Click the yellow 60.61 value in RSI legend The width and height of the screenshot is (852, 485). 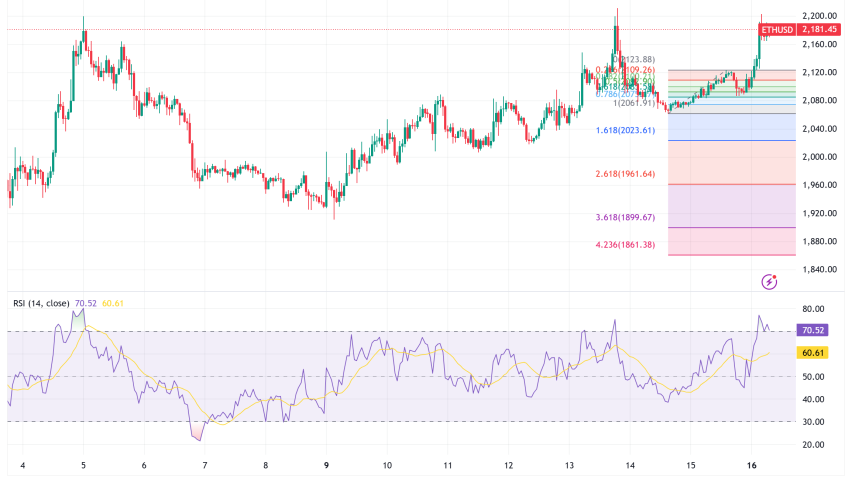point(111,304)
